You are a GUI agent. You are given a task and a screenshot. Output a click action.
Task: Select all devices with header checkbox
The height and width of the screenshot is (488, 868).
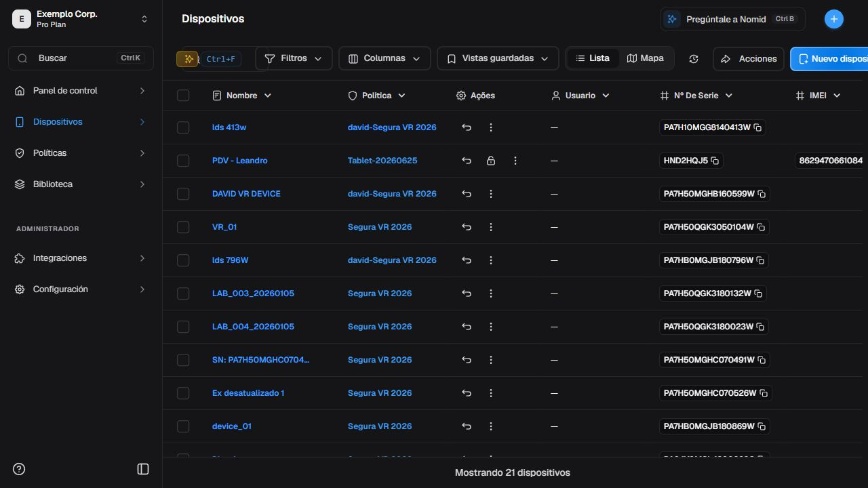(x=183, y=96)
